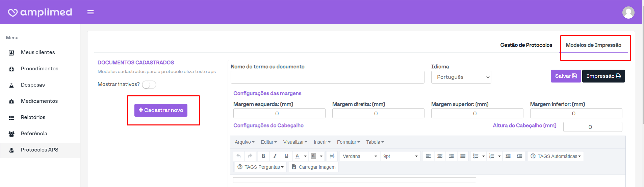Click the Cadastrar novo button
This screenshot has height=187, width=644.
coord(161,110)
